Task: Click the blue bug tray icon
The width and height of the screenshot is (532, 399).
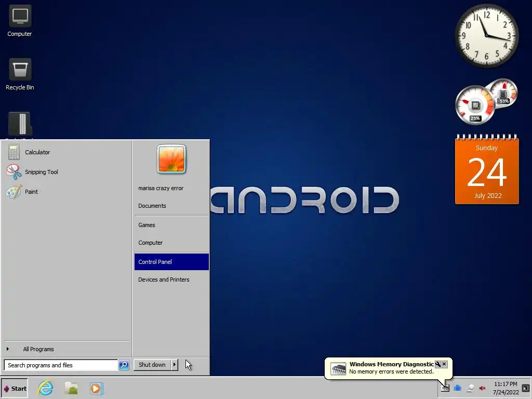Action: pyautogui.click(x=457, y=388)
